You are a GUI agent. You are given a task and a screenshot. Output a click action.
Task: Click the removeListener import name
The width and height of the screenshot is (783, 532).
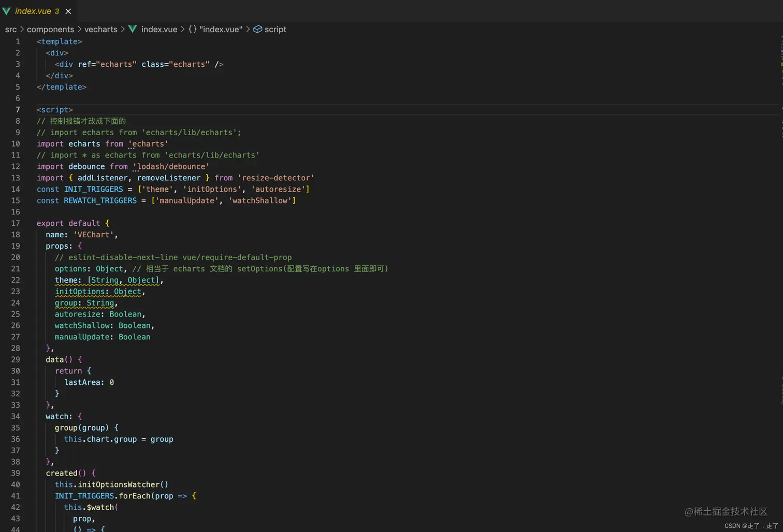[169, 178]
